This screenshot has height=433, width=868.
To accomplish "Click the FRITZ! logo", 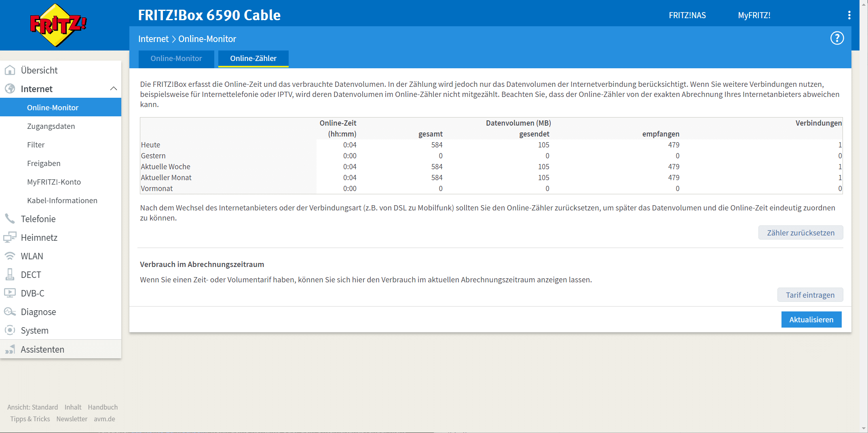I will [59, 25].
